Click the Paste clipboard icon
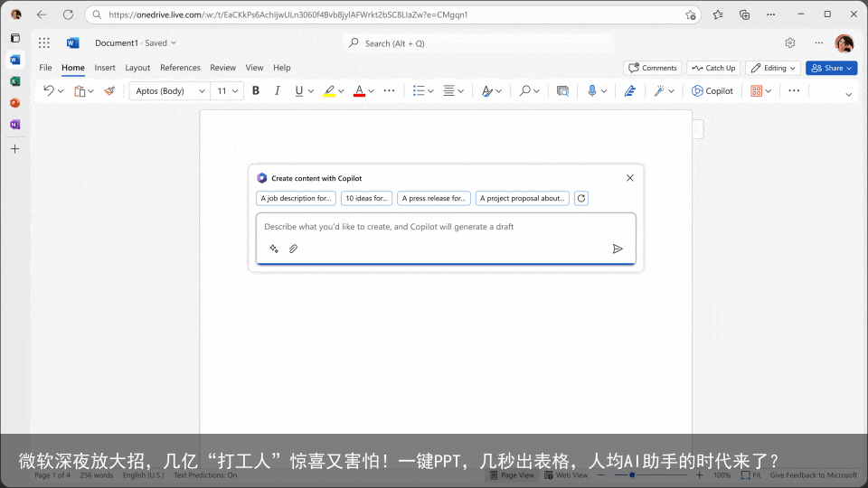868x488 pixels. coord(80,90)
